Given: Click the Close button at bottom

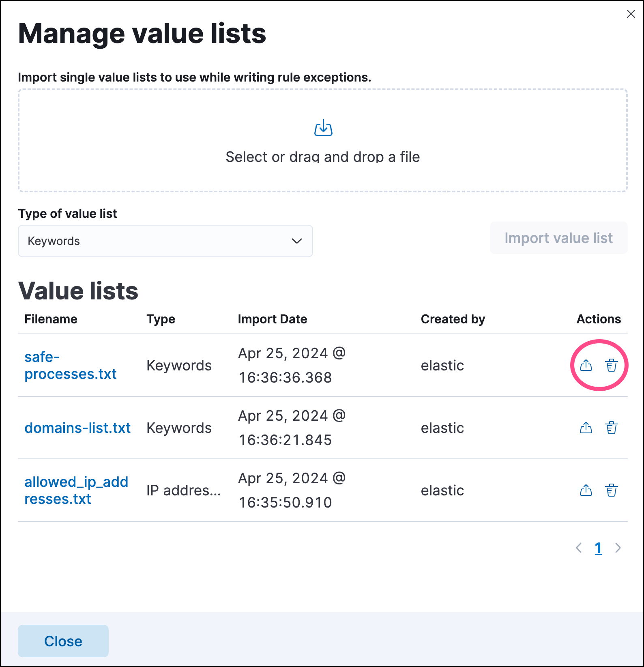Looking at the screenshot, I should [x=63, y=641].
